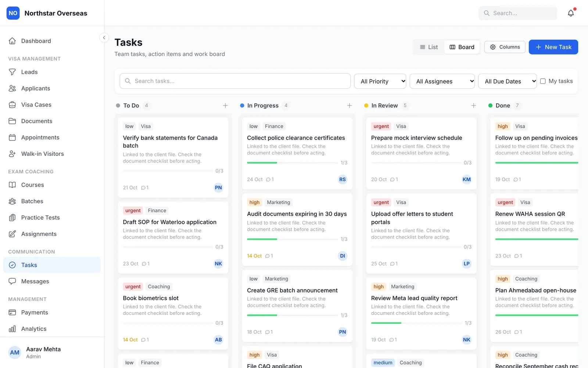Open Walk-in Visitors in sidebar
This screenshot has width=588, height=368.
click(52, 154)
